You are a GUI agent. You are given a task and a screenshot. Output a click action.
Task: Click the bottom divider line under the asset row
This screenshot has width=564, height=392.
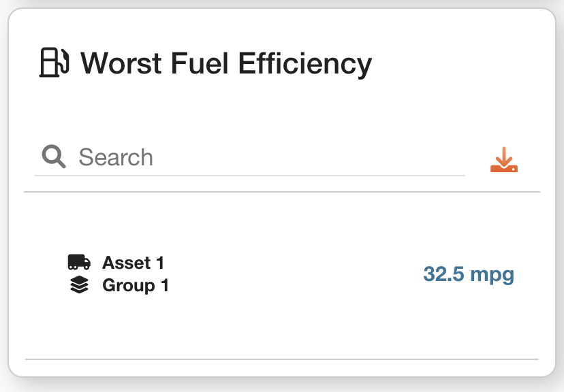(282, 359)
